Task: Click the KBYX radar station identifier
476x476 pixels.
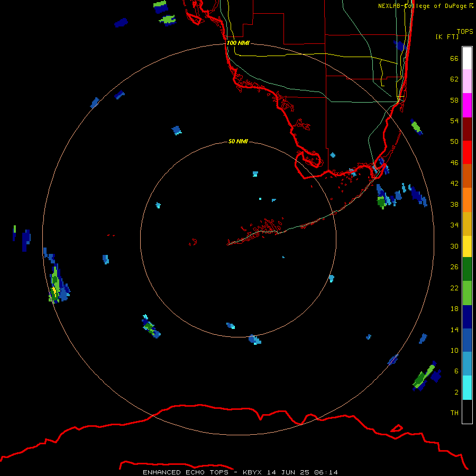Action: tap(252, 472)
